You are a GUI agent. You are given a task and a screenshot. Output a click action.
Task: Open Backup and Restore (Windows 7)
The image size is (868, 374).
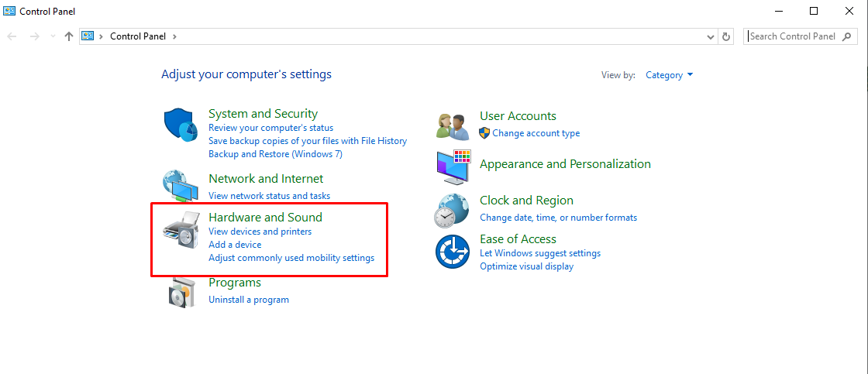275,154
